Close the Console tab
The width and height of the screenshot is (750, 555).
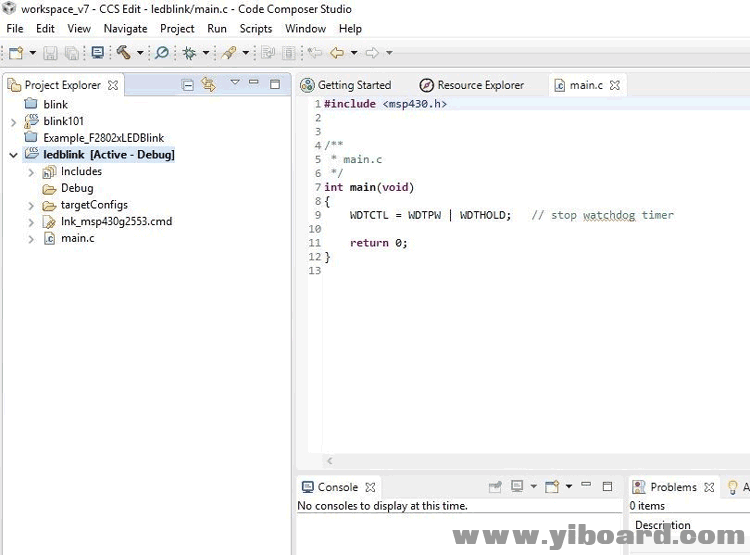370,487
